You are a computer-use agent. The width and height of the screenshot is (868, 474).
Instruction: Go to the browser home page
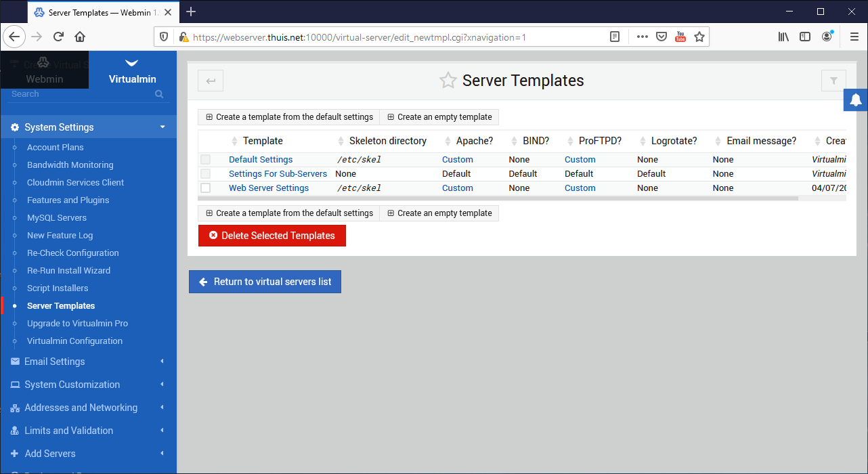coord(80,37)
